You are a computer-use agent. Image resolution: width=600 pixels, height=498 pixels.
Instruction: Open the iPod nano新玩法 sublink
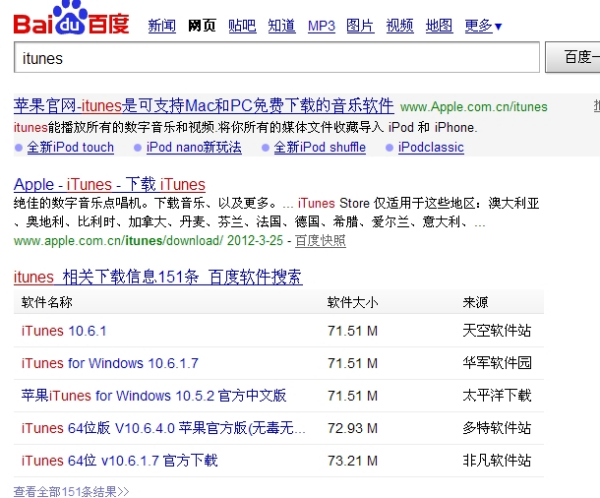coord(194,147)
